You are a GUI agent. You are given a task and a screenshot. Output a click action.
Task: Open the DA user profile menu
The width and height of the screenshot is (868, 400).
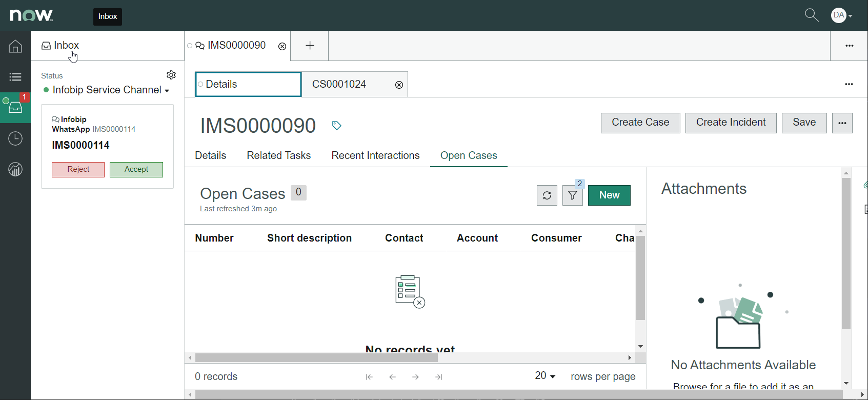pyautogui.click(x=841, y=15)
